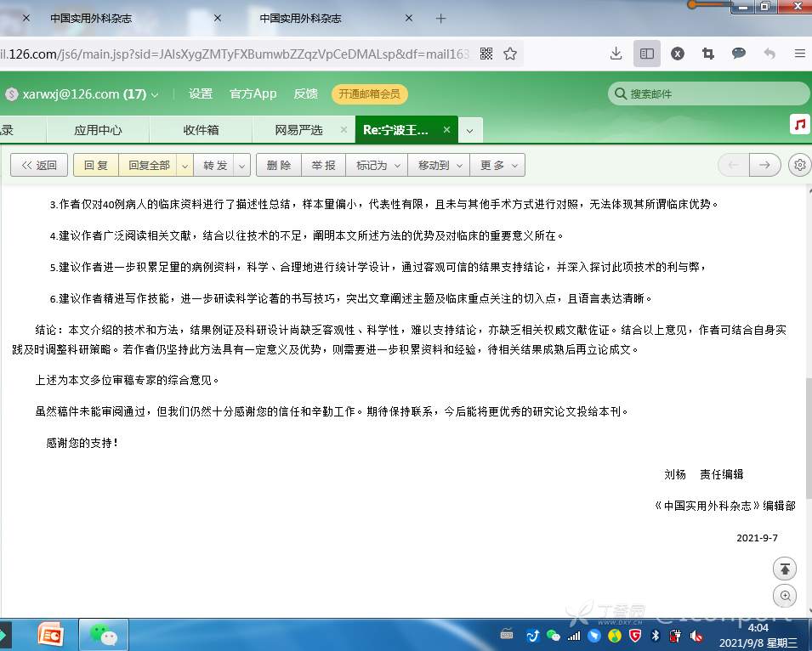Expand the 更多 dropdown menu
The width and height of the screenshot is (812, 651).
pyautogui.click(x=497, y=166)
